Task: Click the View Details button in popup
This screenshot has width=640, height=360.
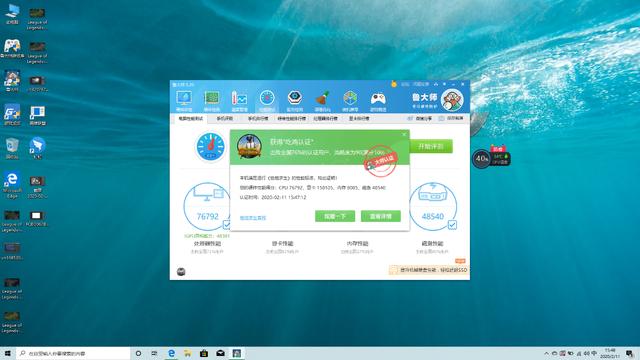Action: (381, 216)
